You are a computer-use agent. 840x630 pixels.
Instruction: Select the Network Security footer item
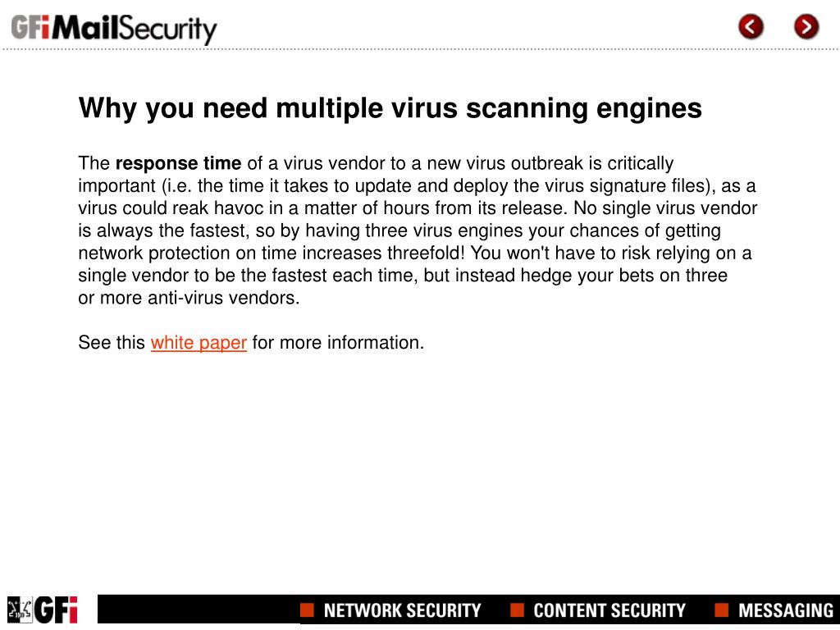coord(402,610)
